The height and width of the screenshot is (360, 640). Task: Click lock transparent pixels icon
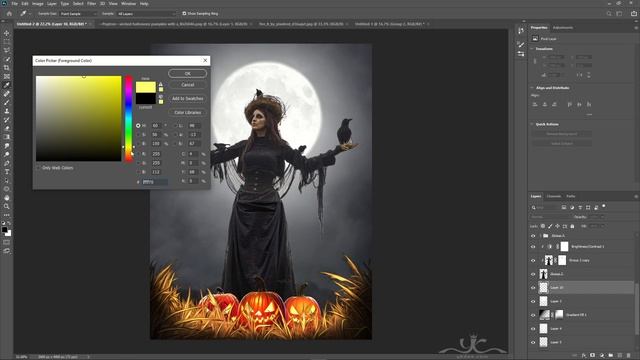(x=543, y=226)
